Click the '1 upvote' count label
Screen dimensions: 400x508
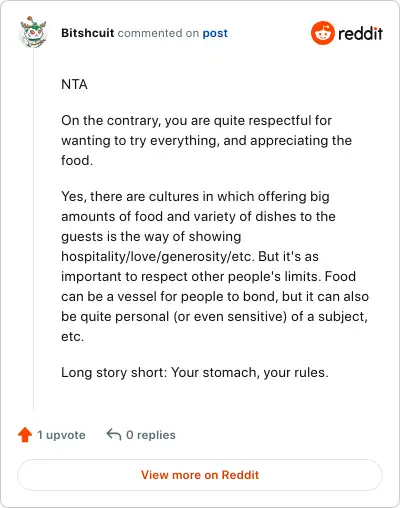tap(61, 435)
